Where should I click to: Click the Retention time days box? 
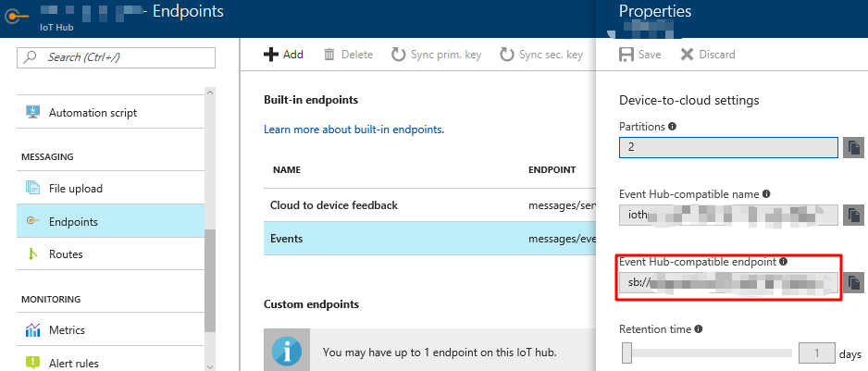[x=817, y=352]
